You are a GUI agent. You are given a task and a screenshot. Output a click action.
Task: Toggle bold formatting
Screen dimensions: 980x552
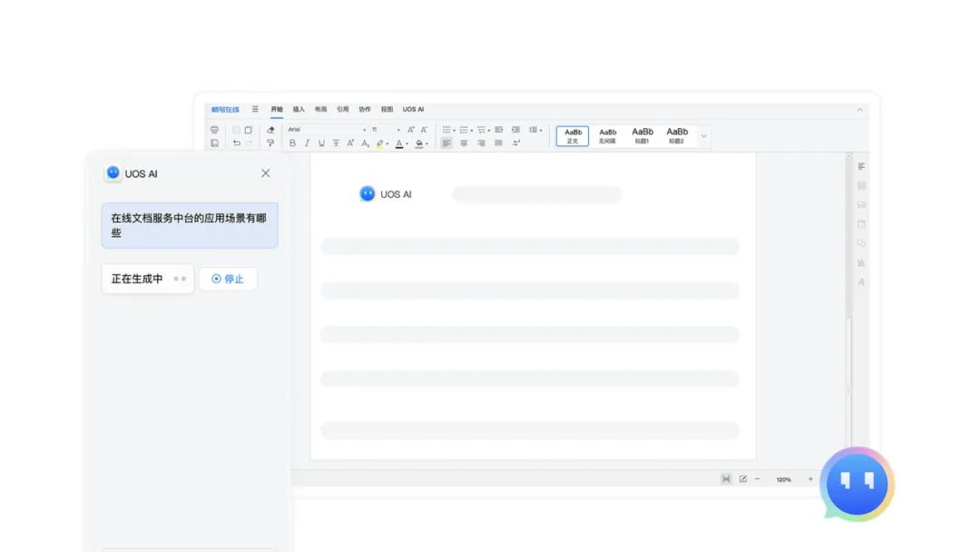pyautogui.click(x=292, y=143)
